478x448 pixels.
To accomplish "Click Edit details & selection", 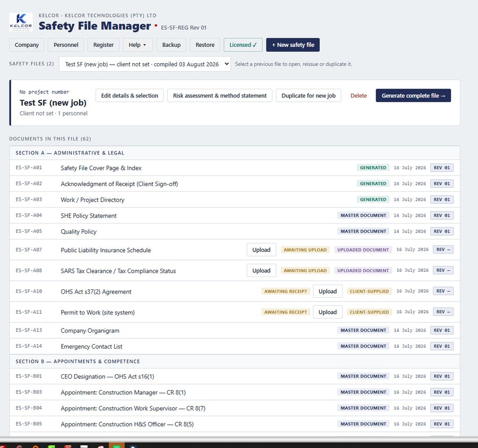I will coord(130,96).
